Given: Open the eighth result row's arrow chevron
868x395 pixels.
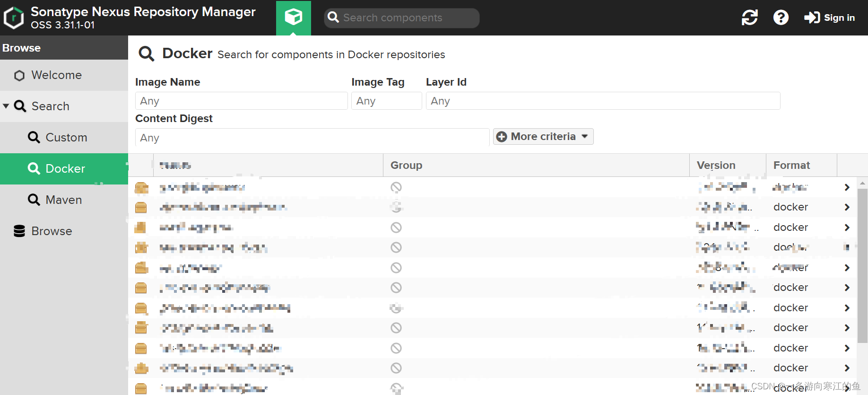Looking at the screenshot, I should click(x=847, y=328).
